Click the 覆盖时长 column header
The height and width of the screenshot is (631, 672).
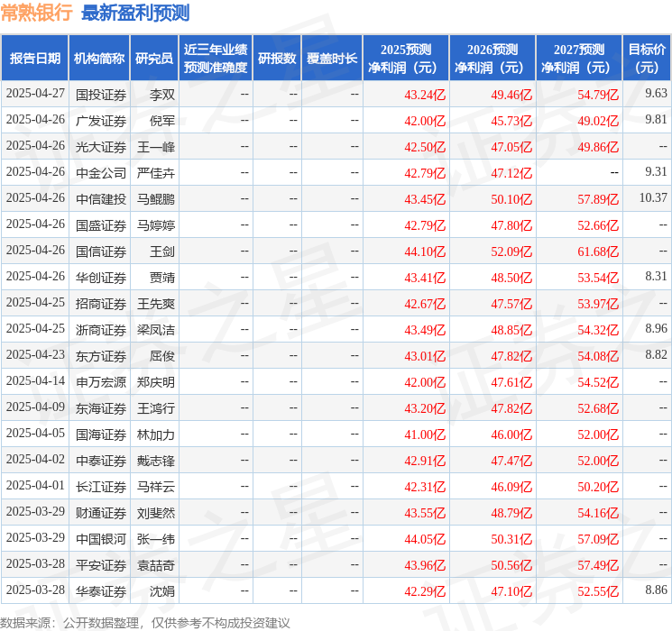tap(332, 59)
